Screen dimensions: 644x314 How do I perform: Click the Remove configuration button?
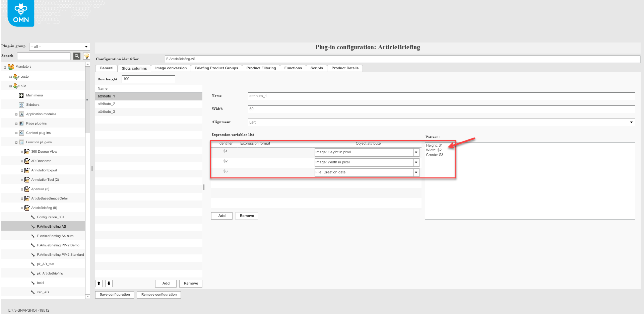click(159, 295)
